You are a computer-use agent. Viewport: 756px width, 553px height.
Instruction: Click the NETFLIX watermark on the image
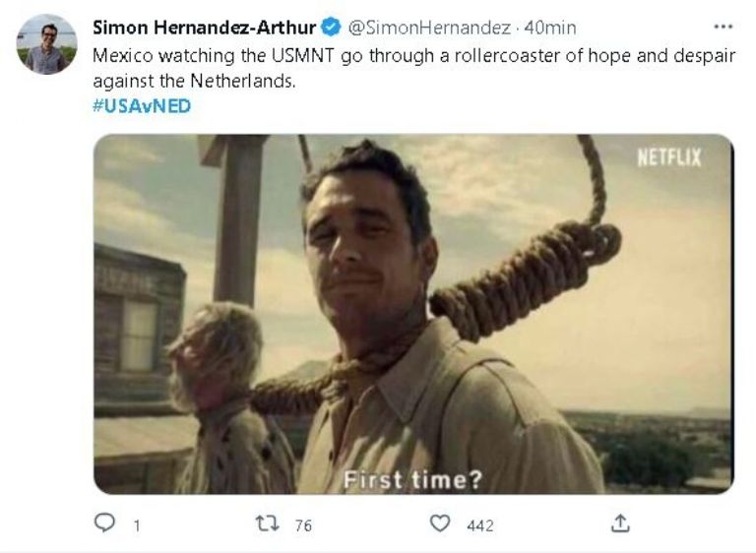click(669, 157)
